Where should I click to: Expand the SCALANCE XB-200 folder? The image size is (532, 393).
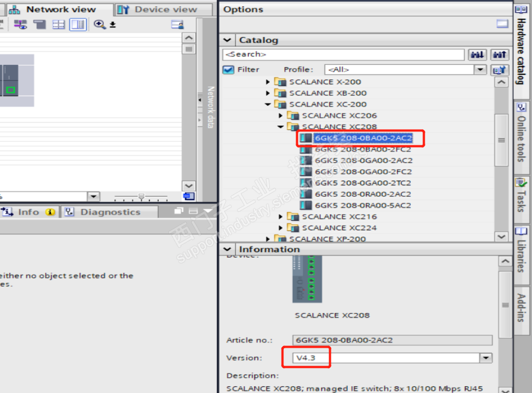point(268,93)
